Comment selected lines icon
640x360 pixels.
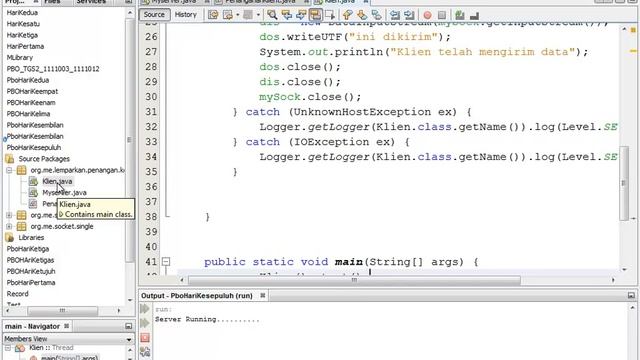pyautogui.click(x=460, y=15)
